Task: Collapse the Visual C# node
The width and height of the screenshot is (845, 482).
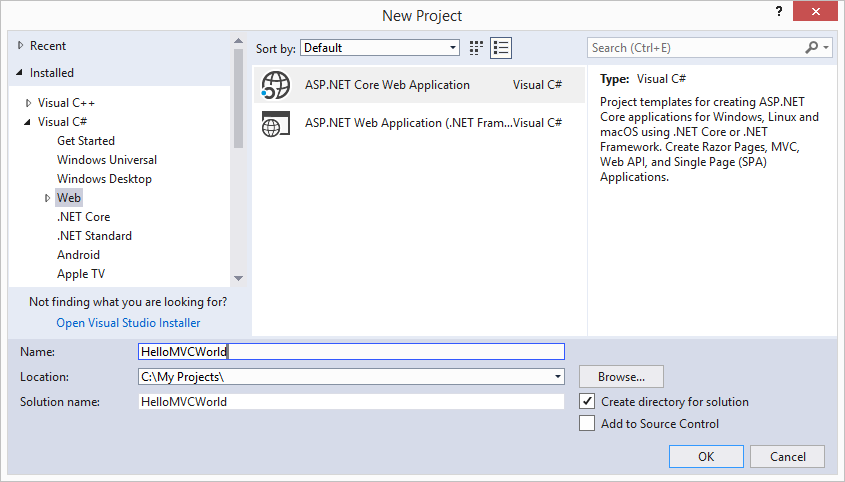Action: 27,122
